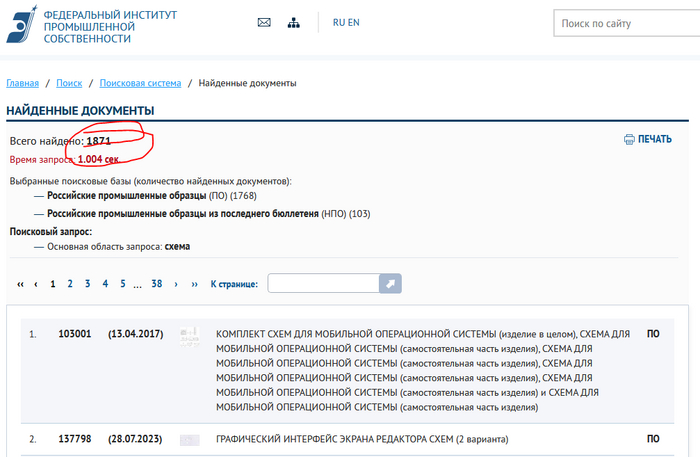Switch site language to EN

tap(354, 23)
